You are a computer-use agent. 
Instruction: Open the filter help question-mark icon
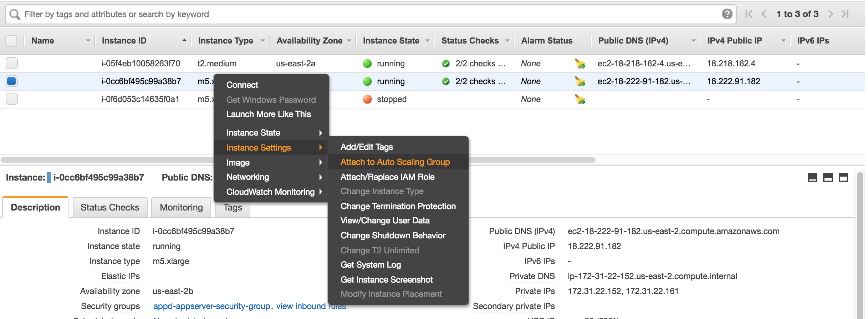(x=727, y=14)
